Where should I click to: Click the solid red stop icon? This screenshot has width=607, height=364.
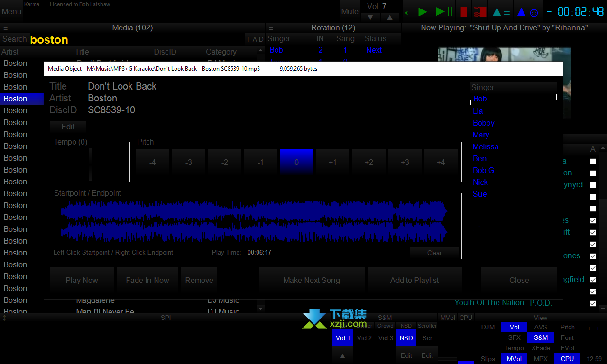pyautogui.click(x=464, y=11)
